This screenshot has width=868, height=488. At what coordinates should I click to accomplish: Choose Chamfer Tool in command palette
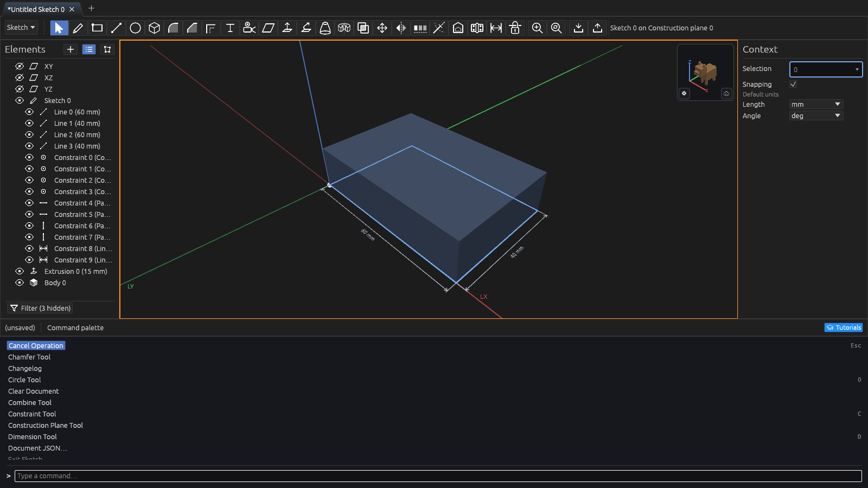(29, 357)
